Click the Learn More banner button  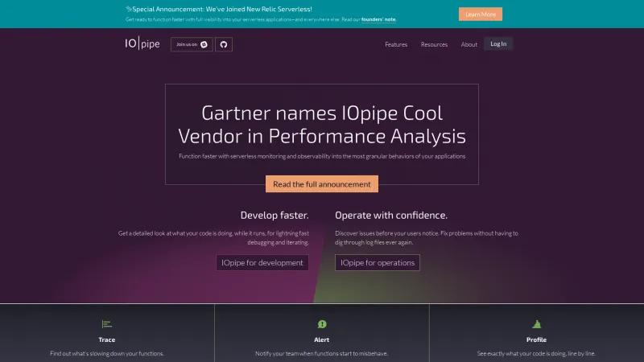(481, 14)
